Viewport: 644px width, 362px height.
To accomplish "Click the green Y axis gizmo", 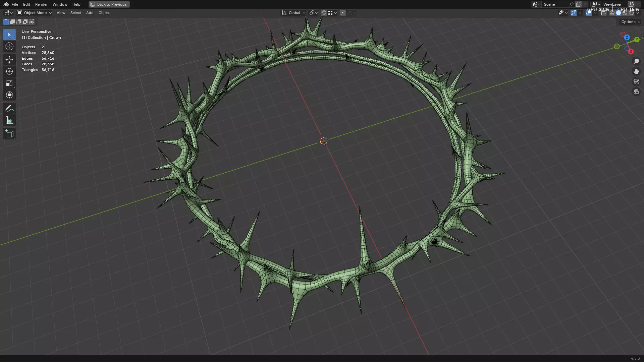I will (x=637, y=40).
